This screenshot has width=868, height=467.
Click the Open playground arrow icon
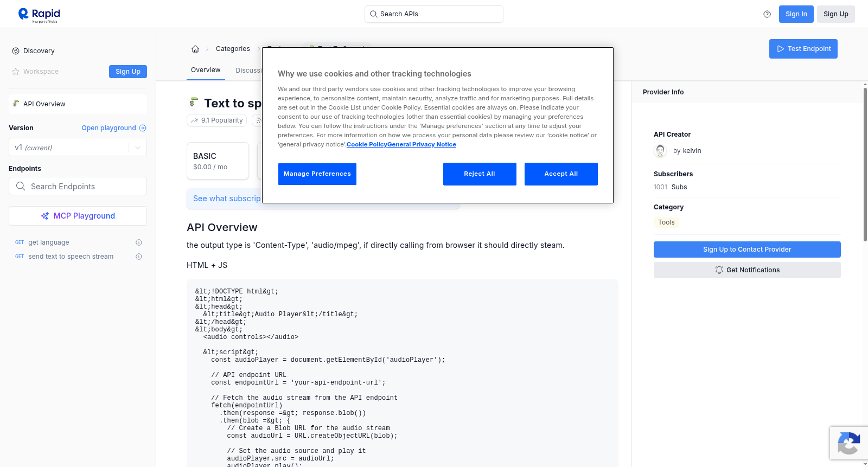click(x=143, y=128)
